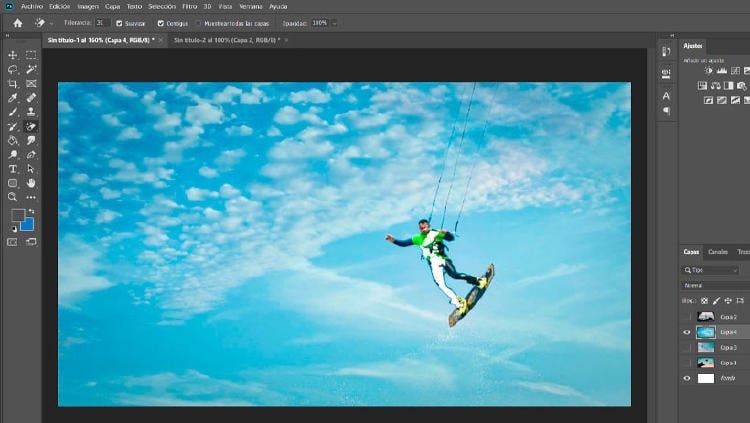Viewport: 750px width, 423px height.
Task: Open the Imagen menu
Action: (x=89, y=6)
